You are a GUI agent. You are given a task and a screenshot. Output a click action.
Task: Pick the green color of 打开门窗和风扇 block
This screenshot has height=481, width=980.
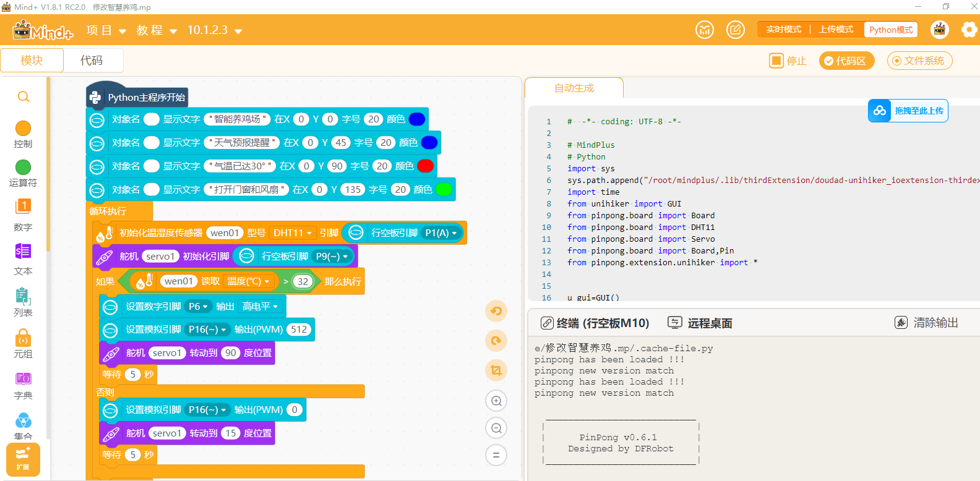[x=444, y=189]
